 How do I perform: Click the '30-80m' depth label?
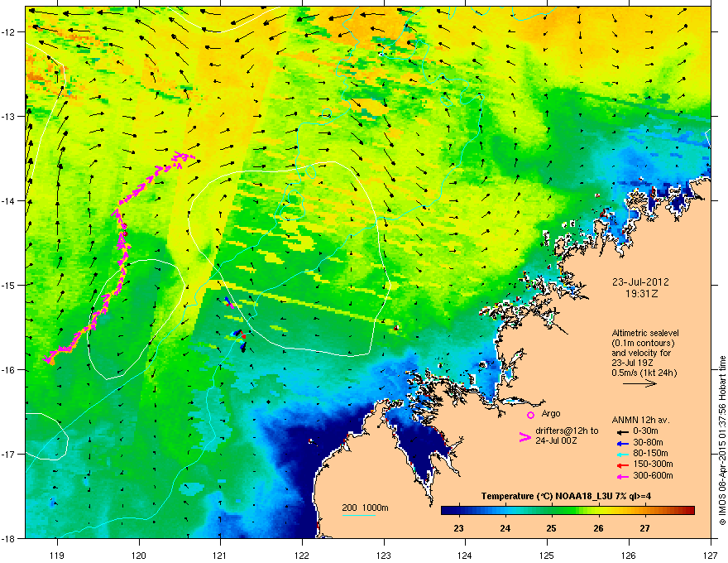[648, 442]
